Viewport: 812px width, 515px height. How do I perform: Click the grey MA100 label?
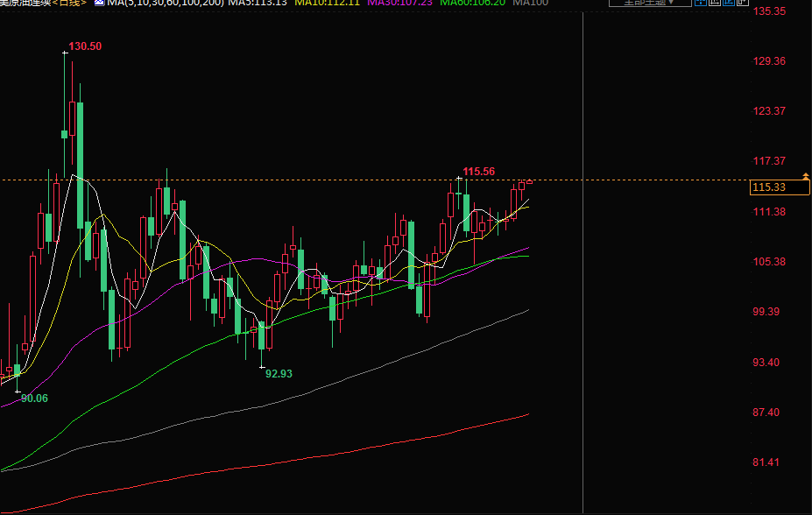(531, 3)
